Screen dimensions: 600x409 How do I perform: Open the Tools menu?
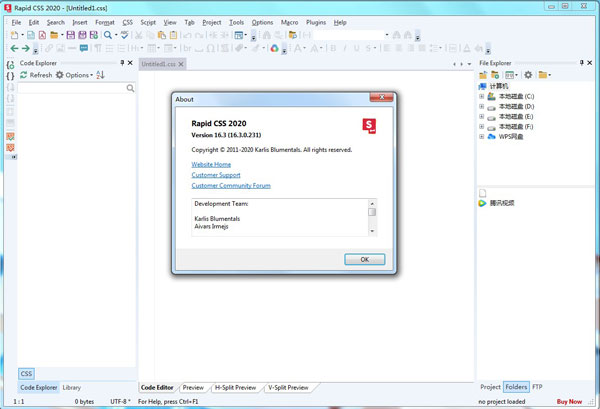[x=236, y=22]
